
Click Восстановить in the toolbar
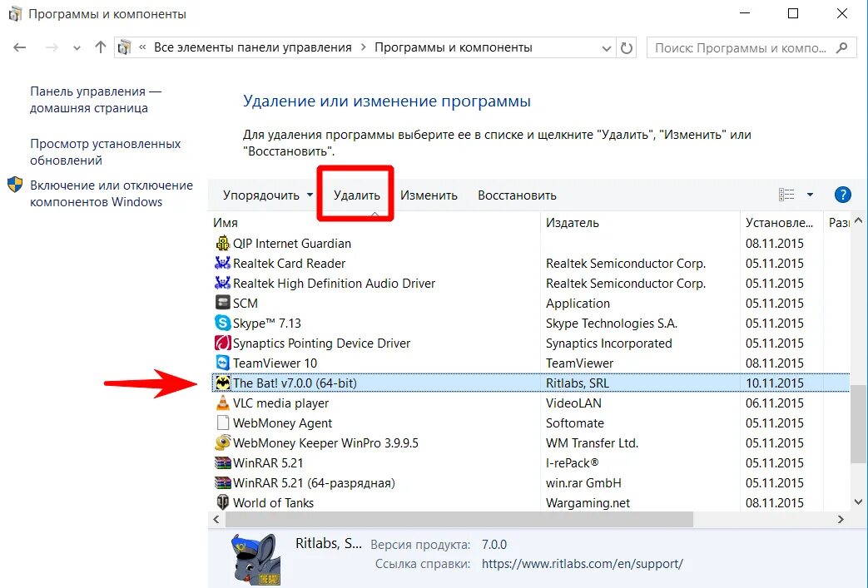(x=516, y=195)
